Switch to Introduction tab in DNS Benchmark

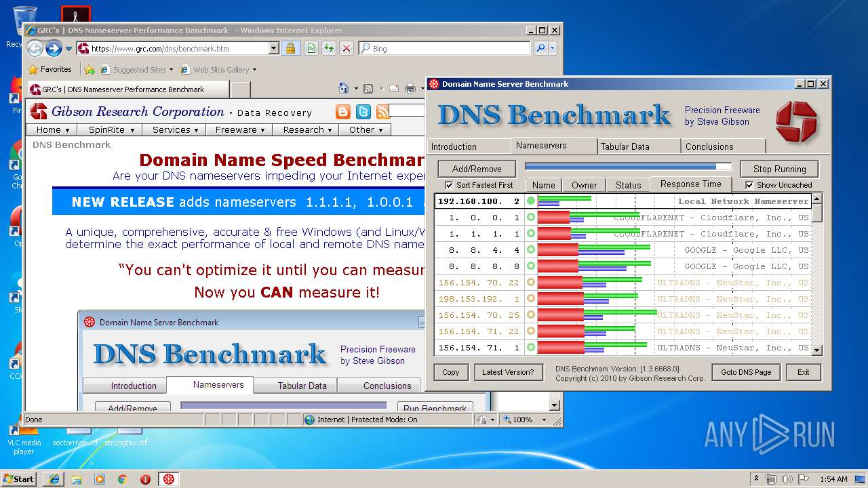pyautogui.click(x=469, y=146)
